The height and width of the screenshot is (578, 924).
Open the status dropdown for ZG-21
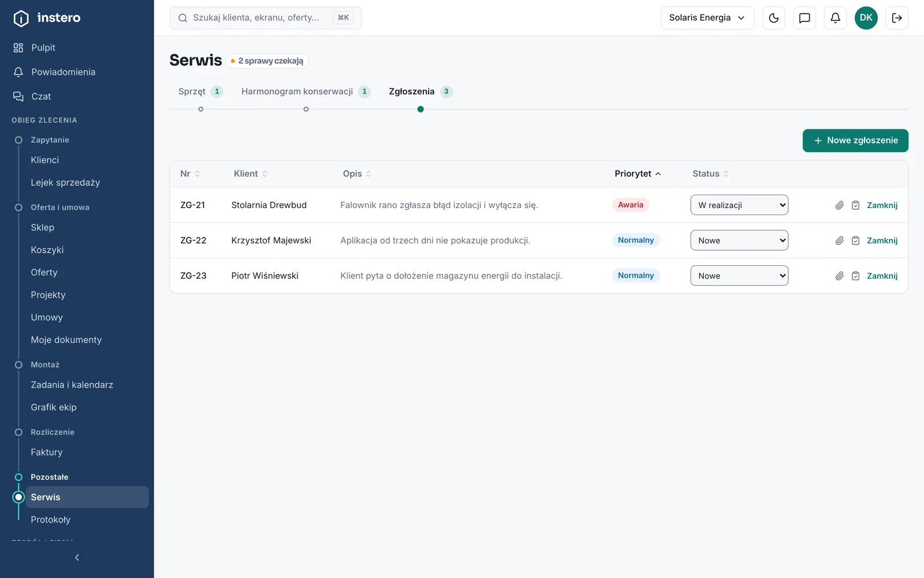click(739, 205)
